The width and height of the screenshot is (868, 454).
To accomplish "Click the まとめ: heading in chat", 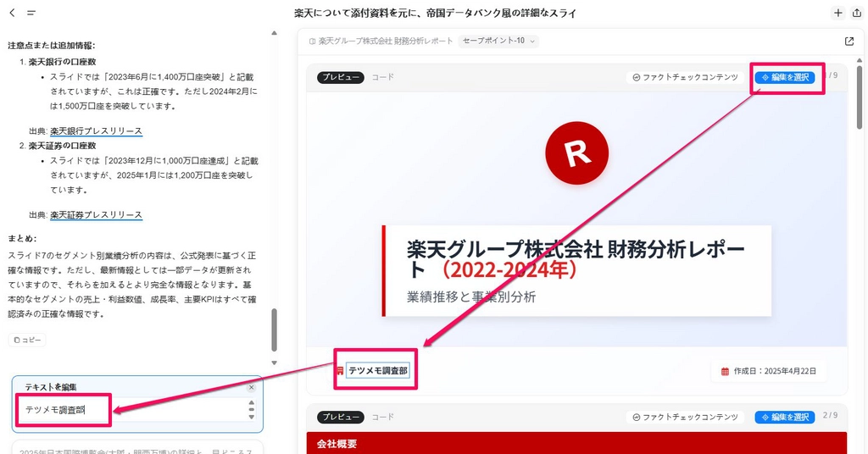I will 22,238.
